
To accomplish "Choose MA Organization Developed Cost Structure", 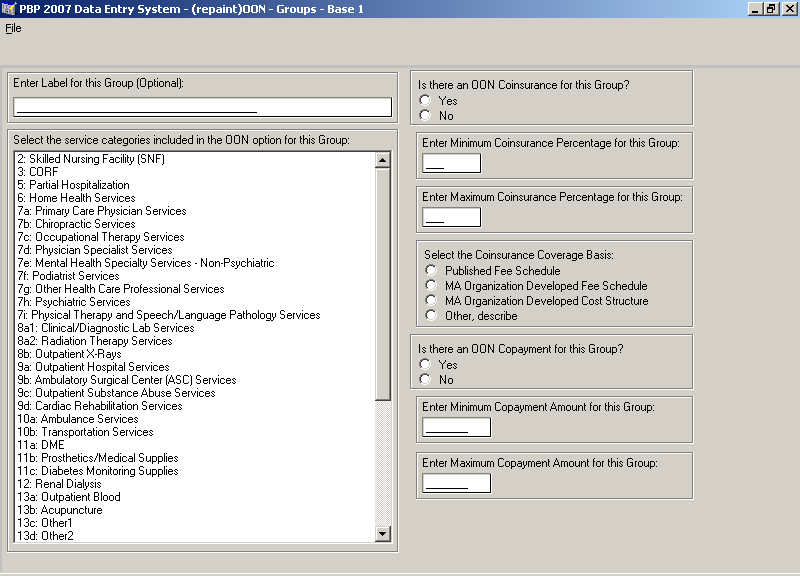I will [431, 300].
